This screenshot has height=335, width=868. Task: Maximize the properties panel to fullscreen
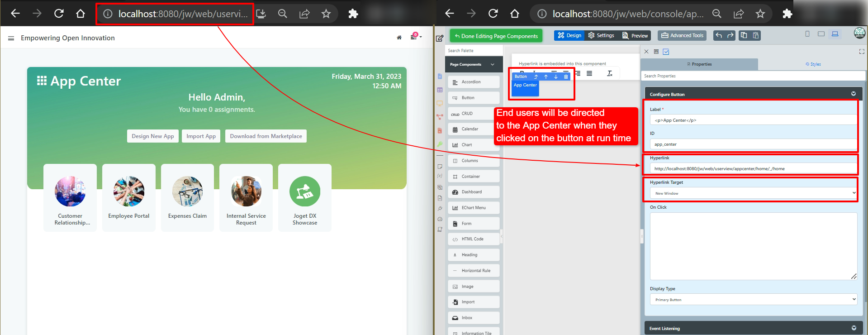862,52
